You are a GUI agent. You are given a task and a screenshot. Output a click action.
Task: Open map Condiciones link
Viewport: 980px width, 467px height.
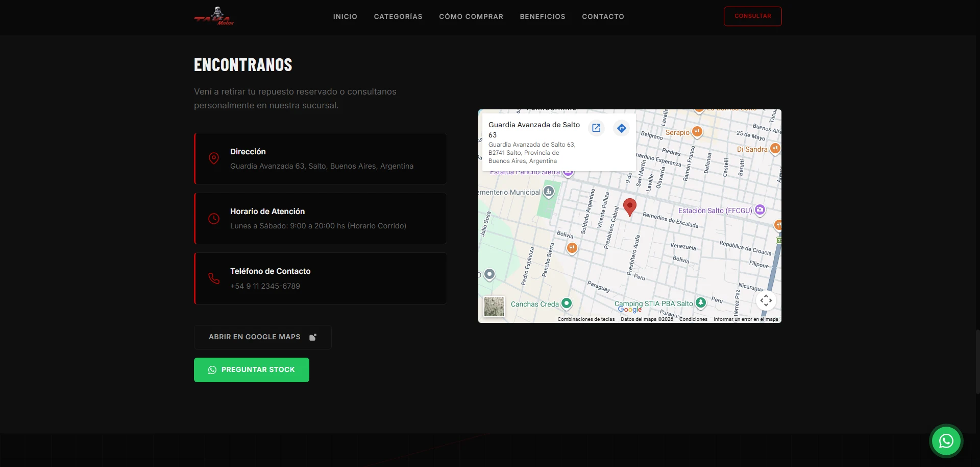(x=693, y=319)
